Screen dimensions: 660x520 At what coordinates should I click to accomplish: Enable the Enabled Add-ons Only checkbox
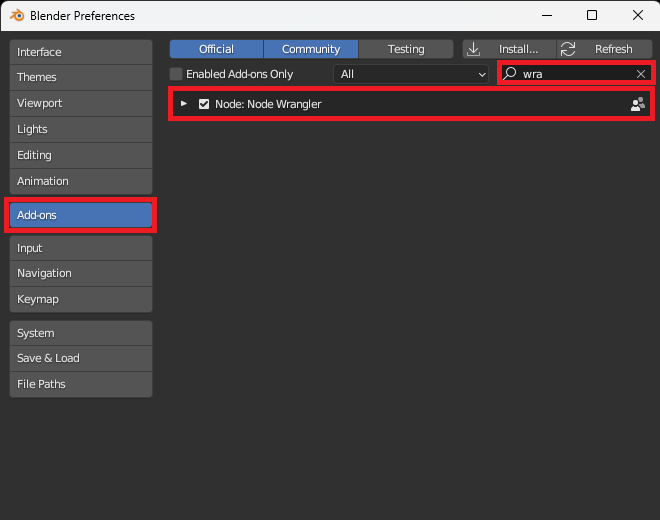176,74
